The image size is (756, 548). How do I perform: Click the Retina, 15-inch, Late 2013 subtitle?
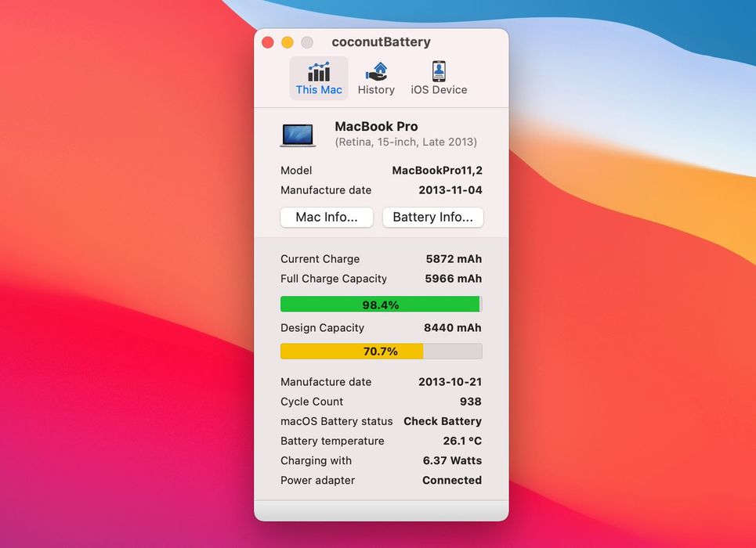click(406, 142)
